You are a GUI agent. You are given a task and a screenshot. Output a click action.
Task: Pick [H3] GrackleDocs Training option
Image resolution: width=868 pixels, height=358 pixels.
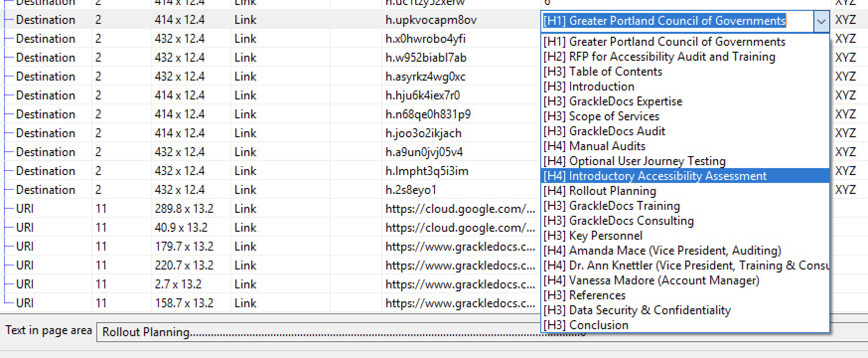click(x=685, y=206)
